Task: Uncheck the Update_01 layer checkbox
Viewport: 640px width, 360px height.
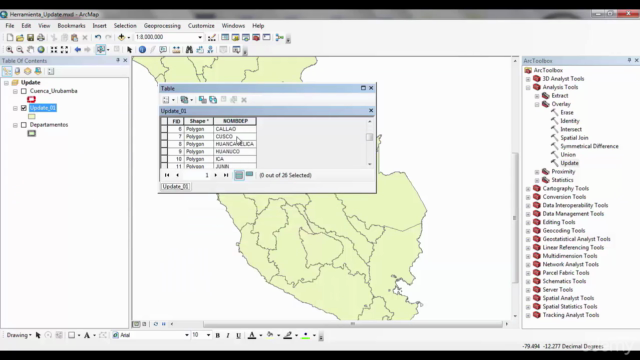Action: (24, 108)
